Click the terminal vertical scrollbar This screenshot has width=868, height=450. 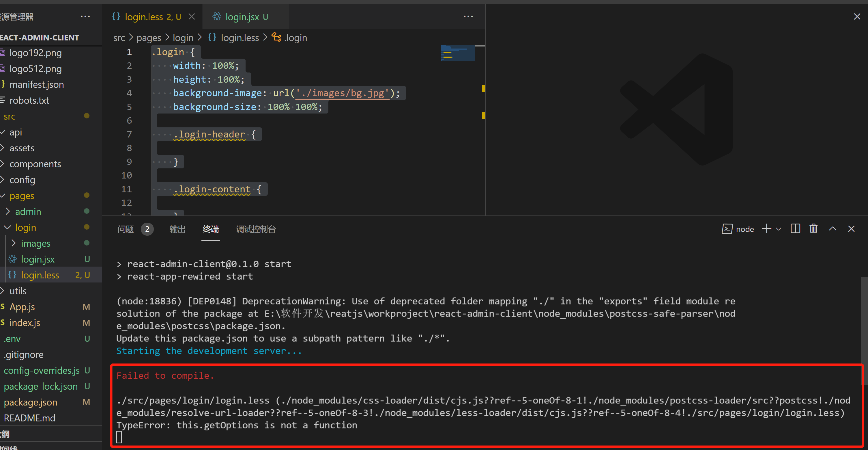[x=864, y=331]
